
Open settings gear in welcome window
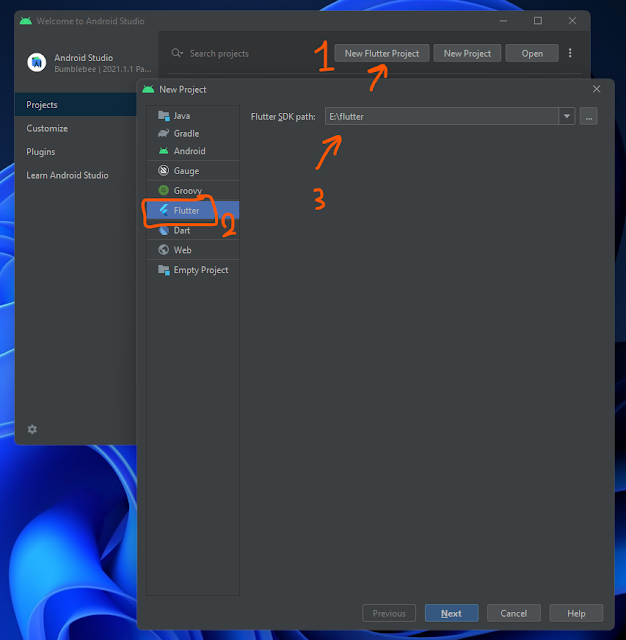(x=32, y=429)
